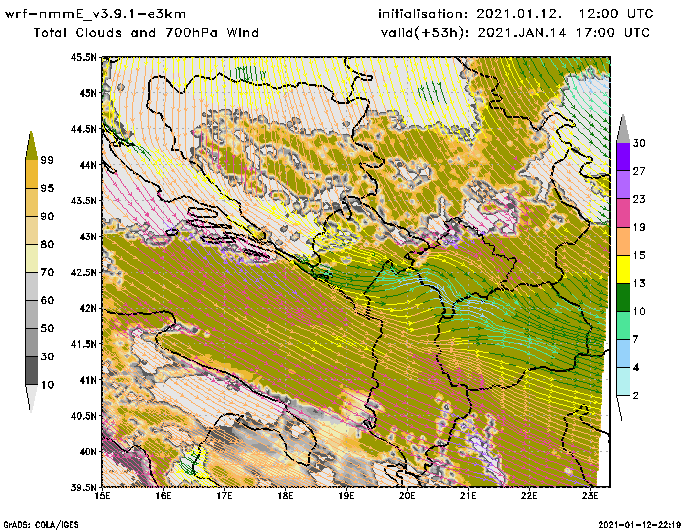Click the light blue 4-7 wind swatch
This screenshot has height=530, width=700.
click(x=623, y=353)
